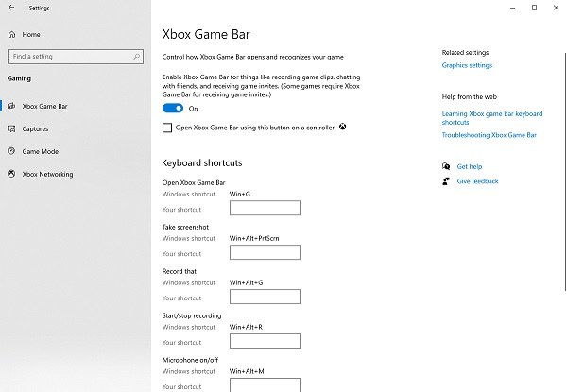Click the Captures sidebar icon

tap(11, 128)
